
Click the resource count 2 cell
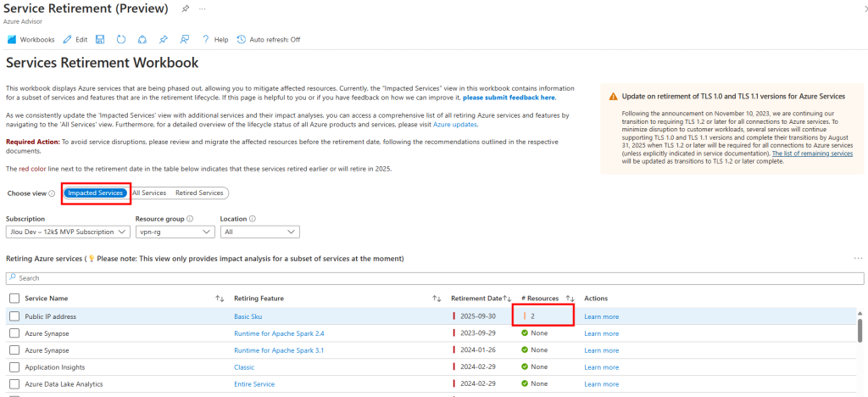pos(532,316)
